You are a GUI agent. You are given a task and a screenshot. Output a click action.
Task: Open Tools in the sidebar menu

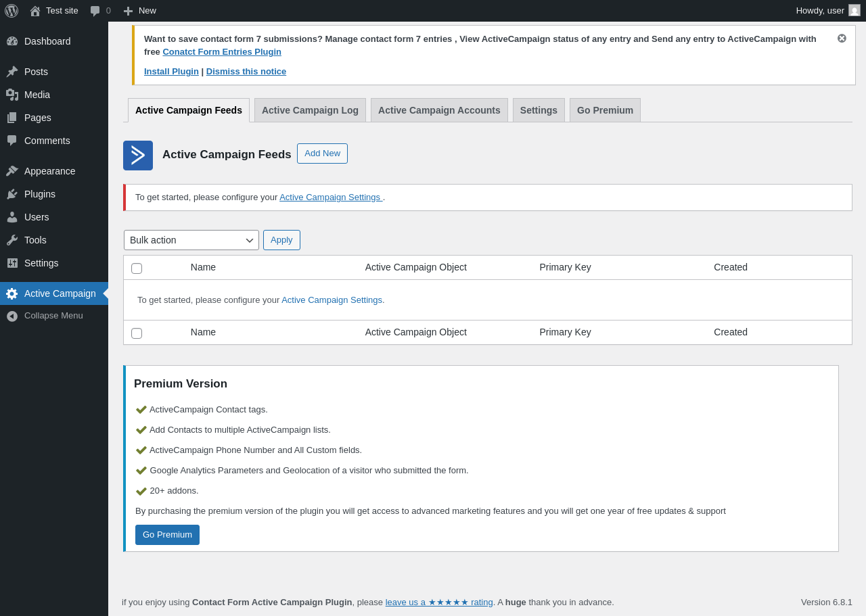(54, 240)
